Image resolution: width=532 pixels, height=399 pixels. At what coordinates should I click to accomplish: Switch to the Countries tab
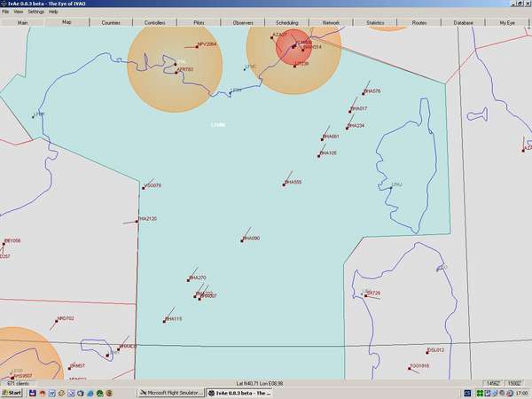coord(111,22)
